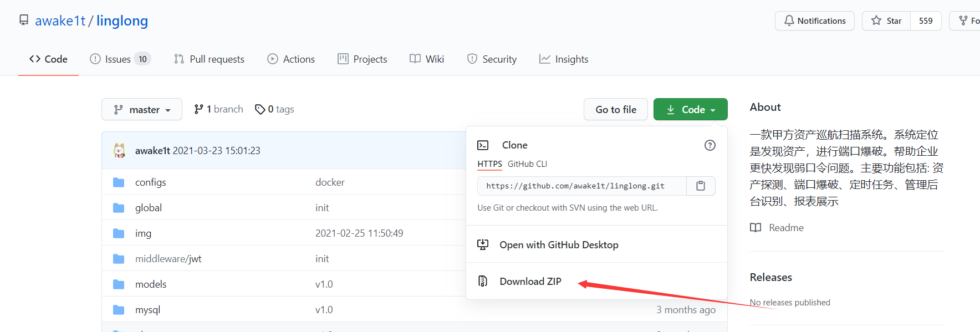Star the linglong repository
This screenshot has width=980, height=332.
pos(886,21)
